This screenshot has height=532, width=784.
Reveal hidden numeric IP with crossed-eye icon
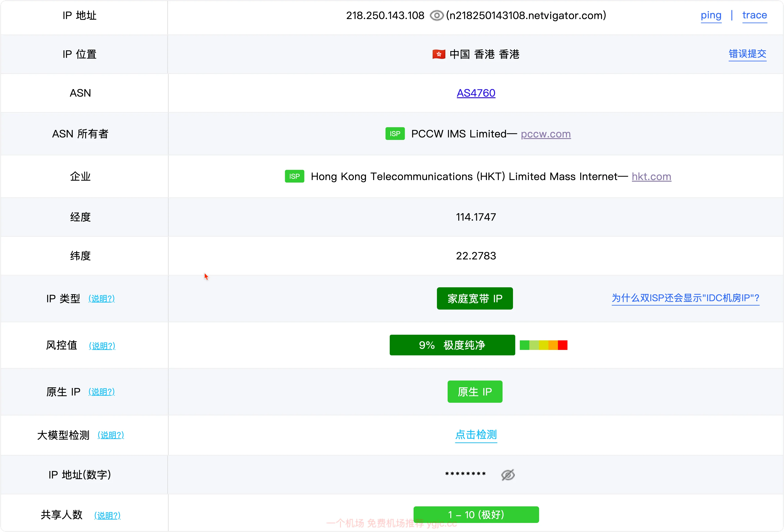[x=508, y=475]
